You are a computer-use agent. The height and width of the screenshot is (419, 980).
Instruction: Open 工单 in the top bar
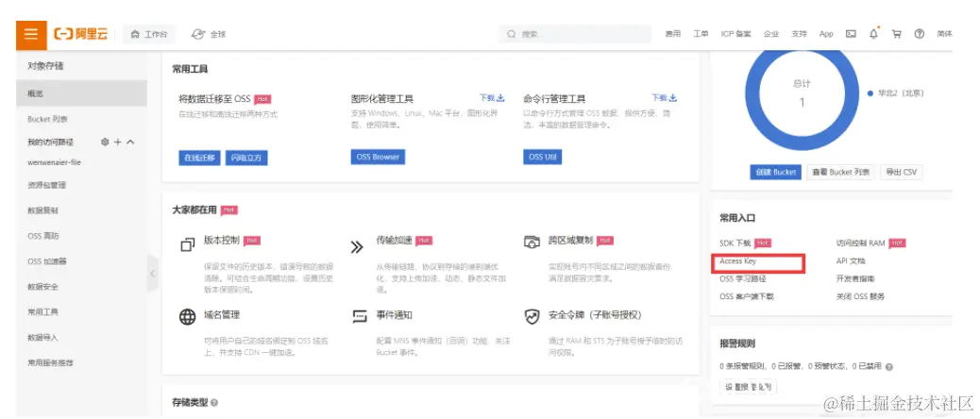pos(701,34)
